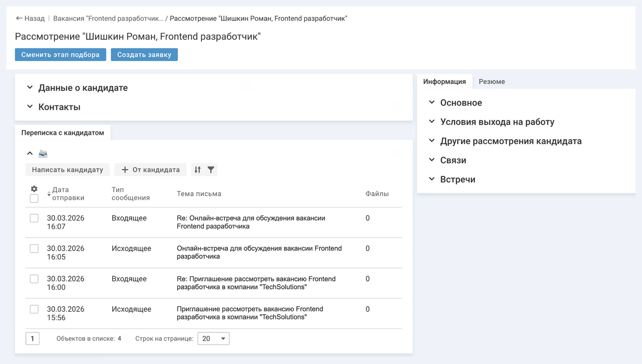Select checkbox for 15:56 outgoing message
The width and height of the screenshot is (642, 364).
[34, 309]
